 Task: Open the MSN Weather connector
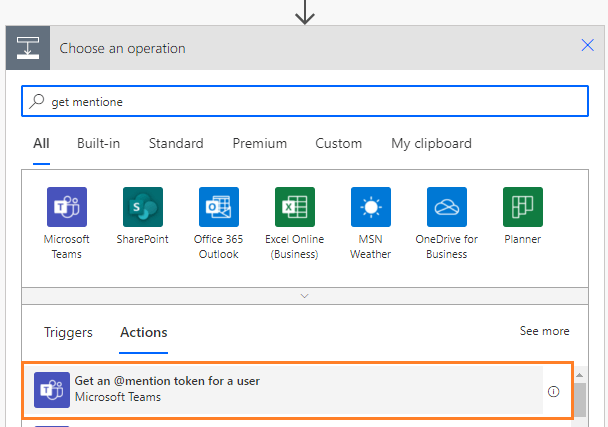[371, 207]
